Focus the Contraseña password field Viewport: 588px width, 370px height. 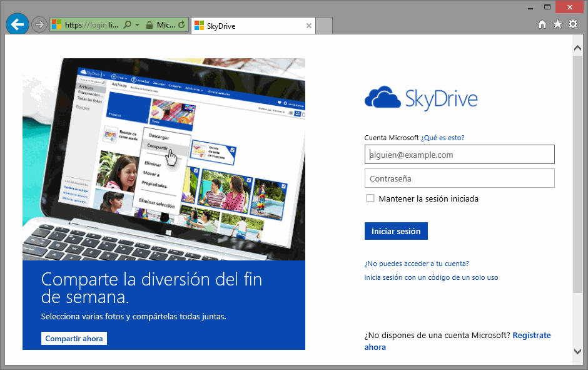click(x=459, y=178)
